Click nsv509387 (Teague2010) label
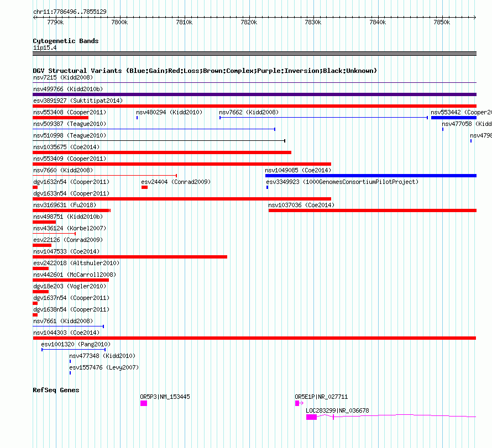Viewport: 492px width, 448px height. (x=70, y=124)
